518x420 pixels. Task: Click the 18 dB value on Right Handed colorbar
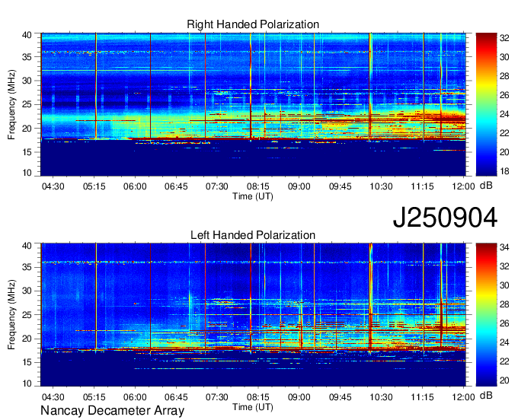pos(504,171)
